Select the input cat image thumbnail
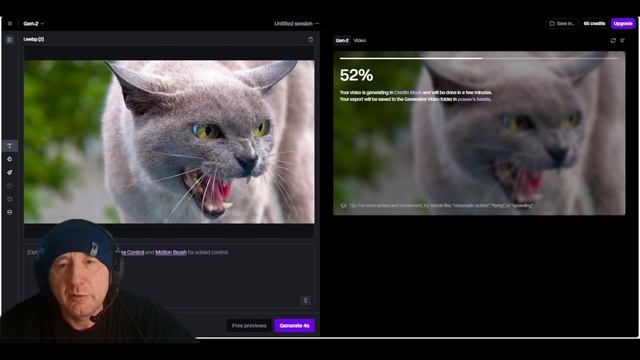 169,142
